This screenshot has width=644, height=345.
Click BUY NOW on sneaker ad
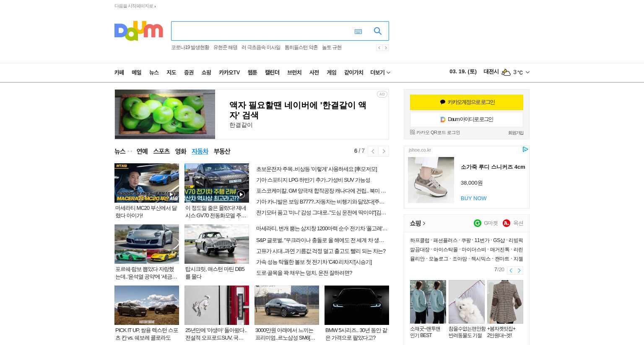tap(474, 198)
